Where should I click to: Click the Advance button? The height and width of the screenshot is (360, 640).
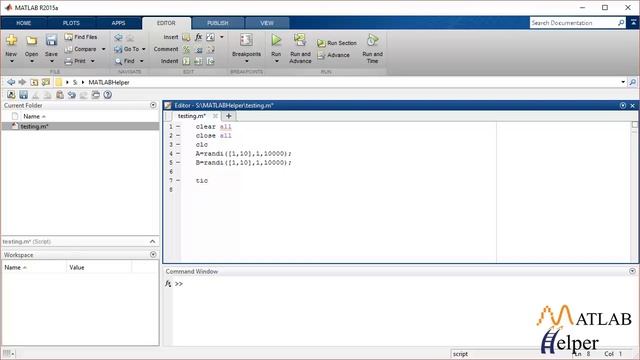[333, 55]
